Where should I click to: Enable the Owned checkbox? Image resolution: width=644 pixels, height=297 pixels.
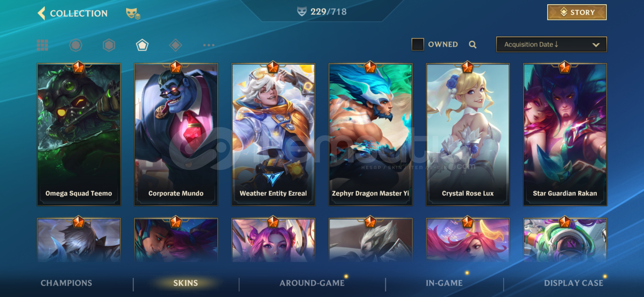click(417, 44)
